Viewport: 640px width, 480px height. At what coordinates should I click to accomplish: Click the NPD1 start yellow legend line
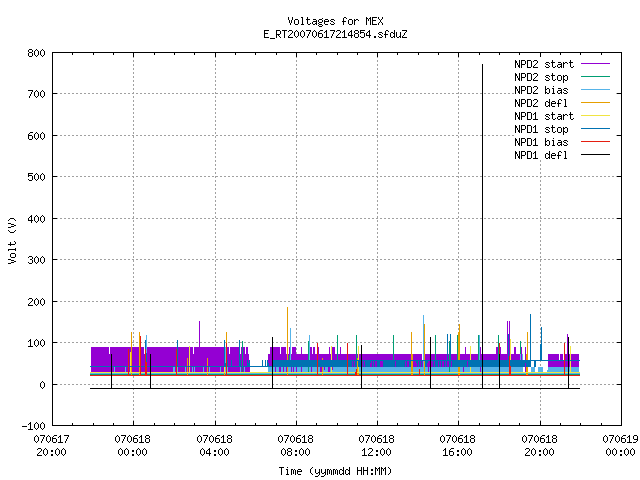595,116
